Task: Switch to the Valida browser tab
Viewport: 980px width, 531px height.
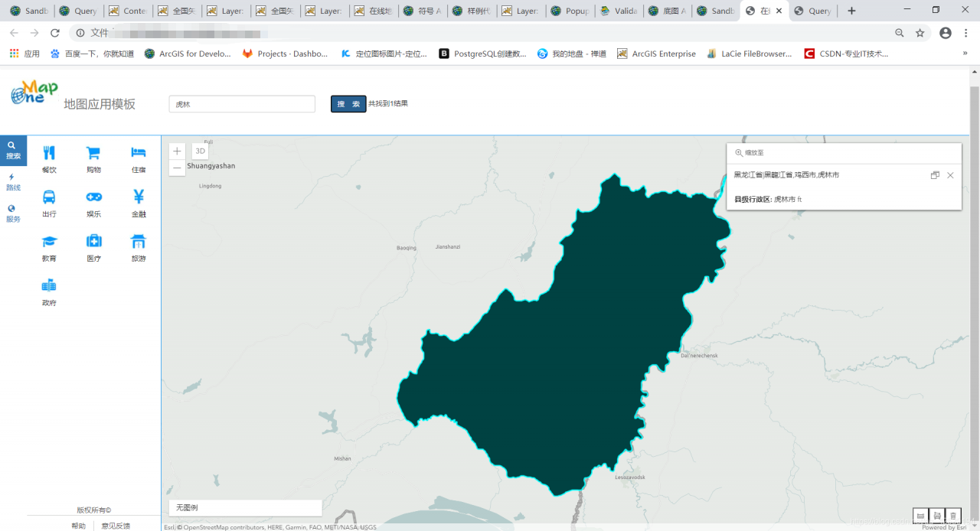Action: (x=619, y=11)
